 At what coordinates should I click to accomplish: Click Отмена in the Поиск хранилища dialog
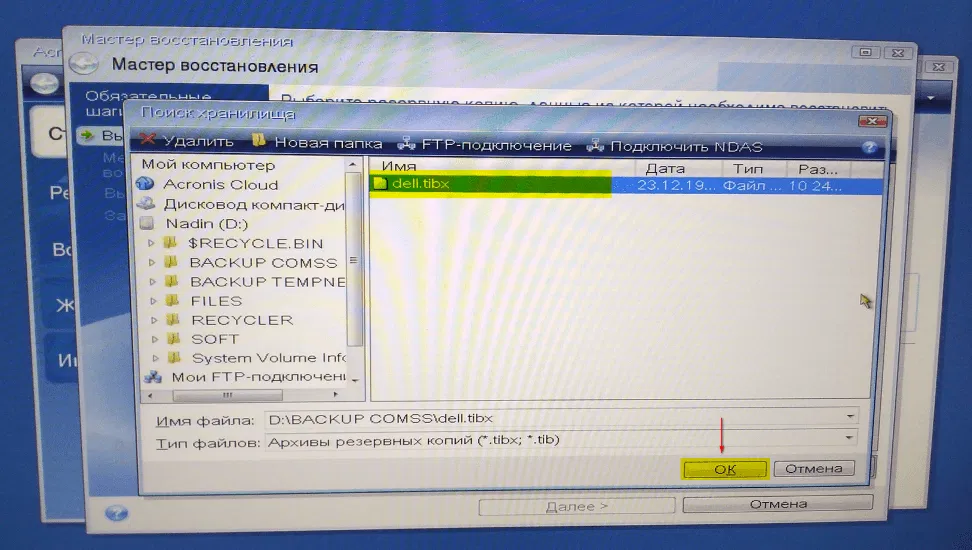[x=814, y=469]
